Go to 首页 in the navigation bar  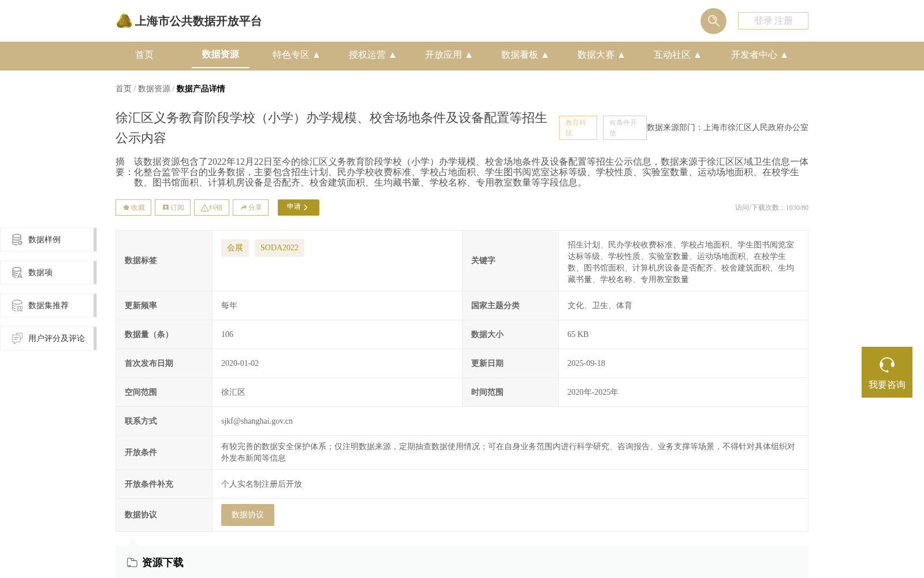pos(144,55)
